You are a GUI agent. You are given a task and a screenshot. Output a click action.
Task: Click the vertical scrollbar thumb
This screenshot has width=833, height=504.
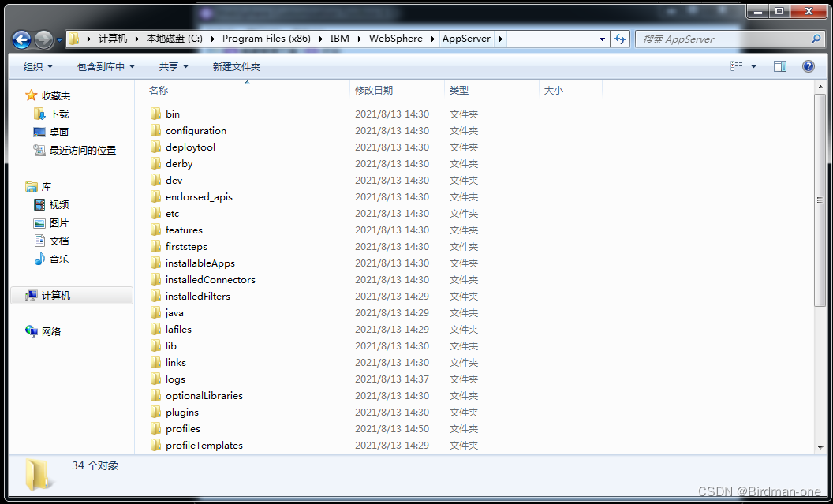coord(820,200)
